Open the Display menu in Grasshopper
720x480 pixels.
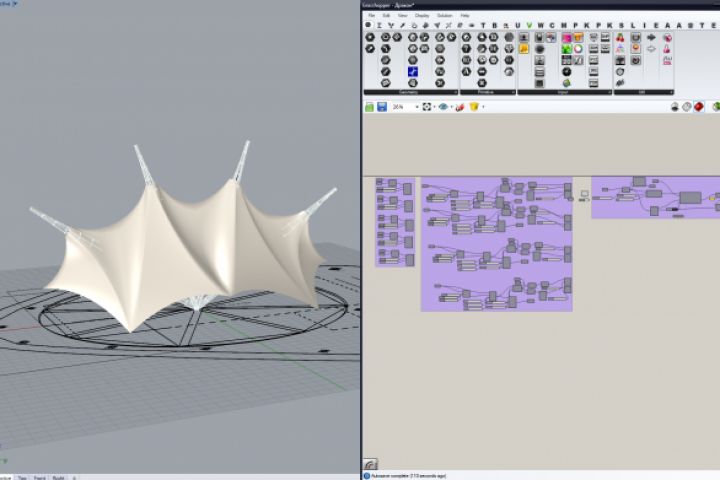click(422, 16)
